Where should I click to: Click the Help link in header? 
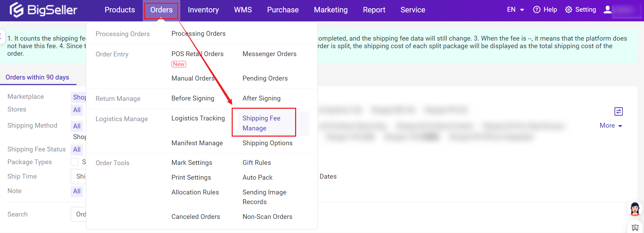pos(550,10)
